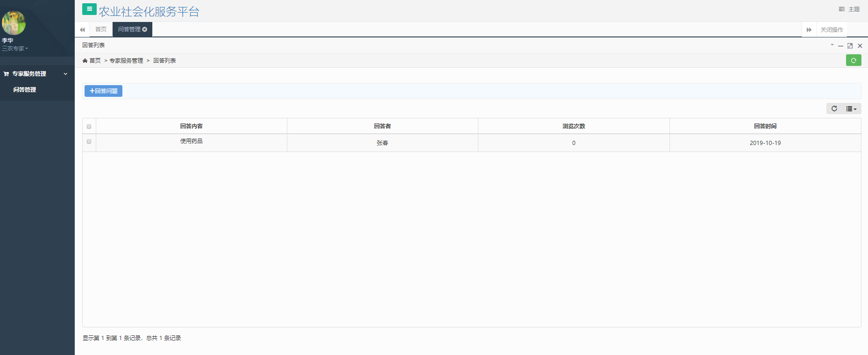This screenshot has width=868, height=355.
Task: Click the green refresh page button
Action: coord(853,60)
